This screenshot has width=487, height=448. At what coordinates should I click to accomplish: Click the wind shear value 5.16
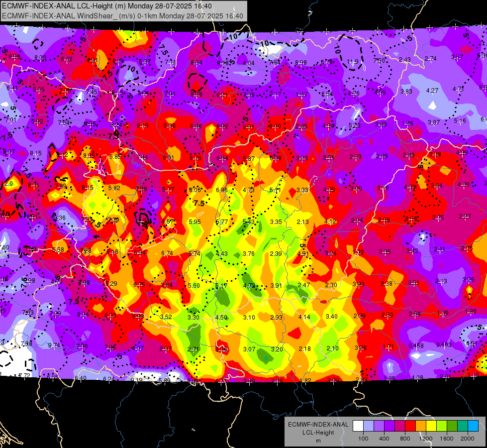point(460,120)
